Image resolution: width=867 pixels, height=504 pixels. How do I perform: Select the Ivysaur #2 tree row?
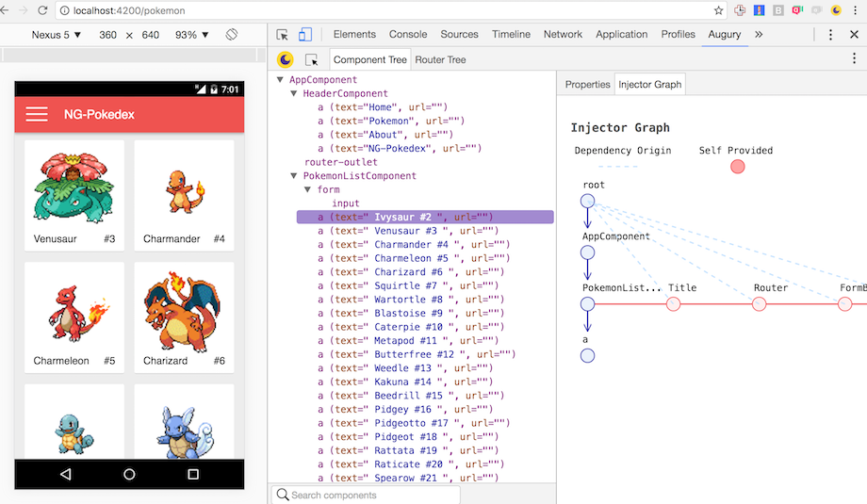pos(425,218)
